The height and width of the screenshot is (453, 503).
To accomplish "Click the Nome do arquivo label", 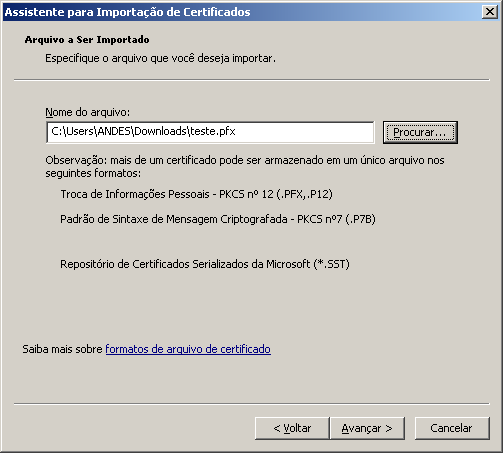I will (88, 112).
